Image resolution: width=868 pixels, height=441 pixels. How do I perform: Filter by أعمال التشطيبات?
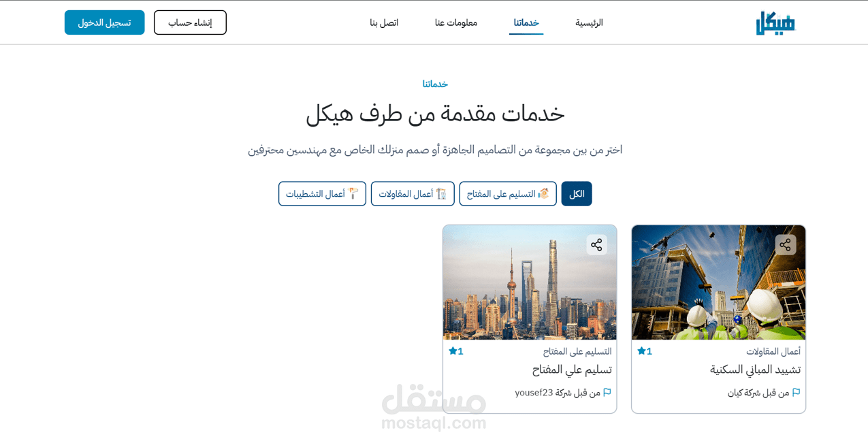click(x=322, y=194)
